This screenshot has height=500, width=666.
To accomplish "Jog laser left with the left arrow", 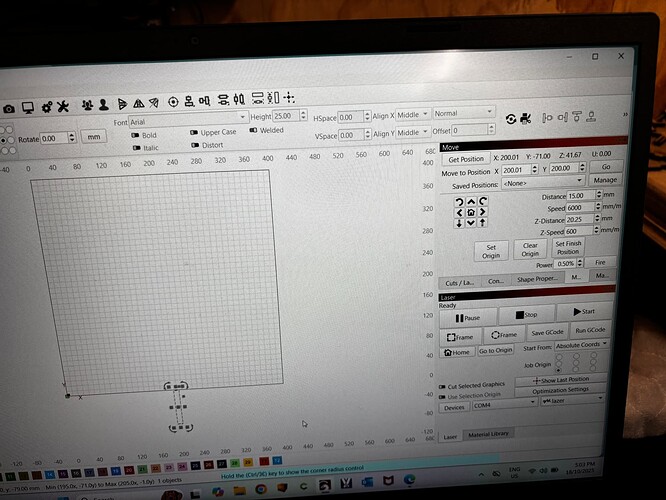I will click(460, 212).
